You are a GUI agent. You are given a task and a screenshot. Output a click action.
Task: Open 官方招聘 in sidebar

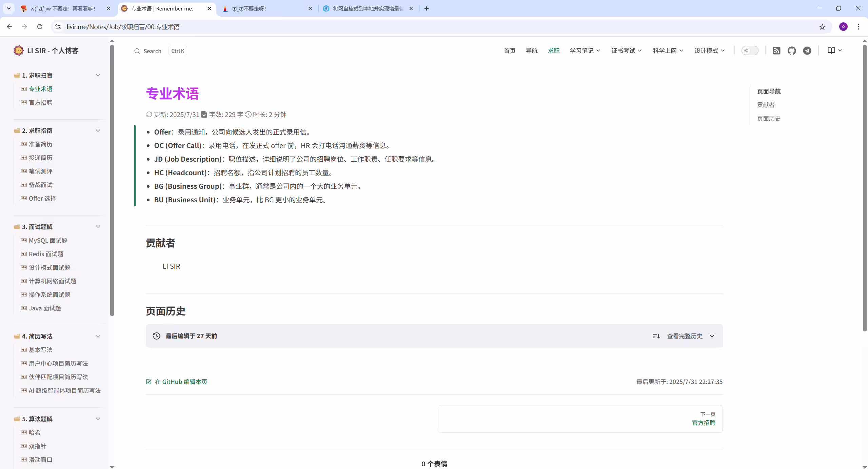[x=41, y=103]
